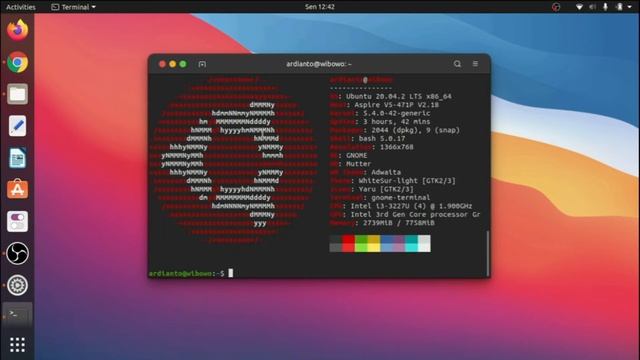This screenshot has width=640, height=360.
Task: Open the Tweaks toggle-switch dock icon
Action: click(x=18, y=221)
